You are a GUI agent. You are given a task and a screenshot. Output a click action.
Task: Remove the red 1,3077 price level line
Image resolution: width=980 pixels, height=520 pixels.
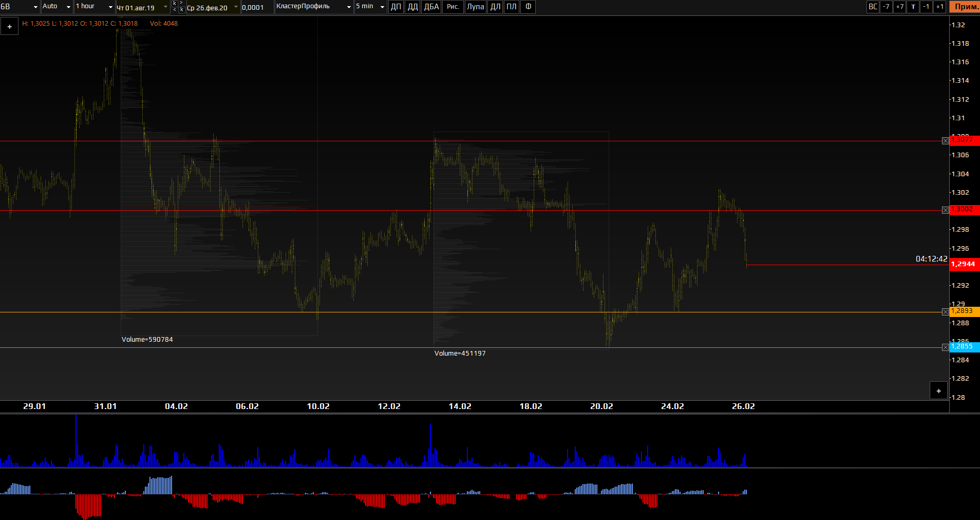click(946, 141)
